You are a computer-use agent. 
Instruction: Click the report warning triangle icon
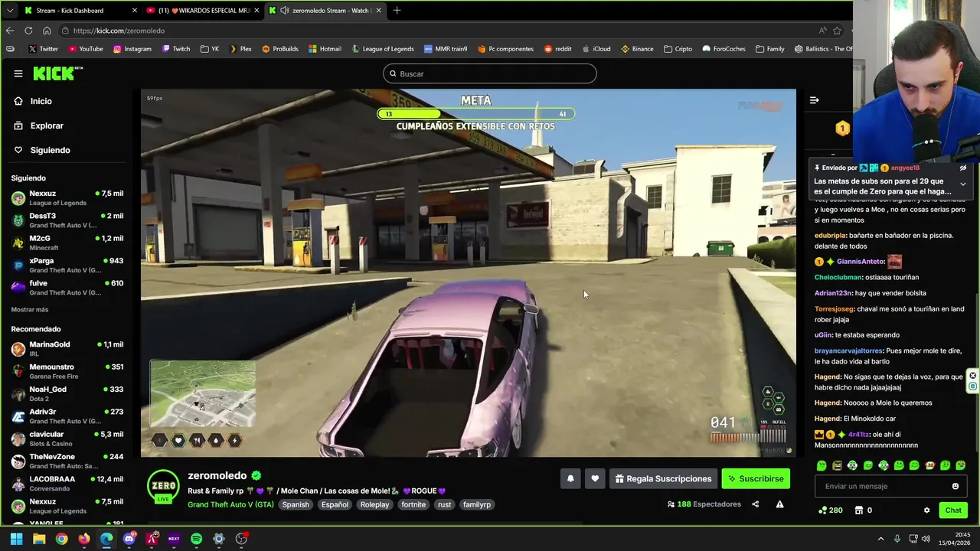click(779, 504)
